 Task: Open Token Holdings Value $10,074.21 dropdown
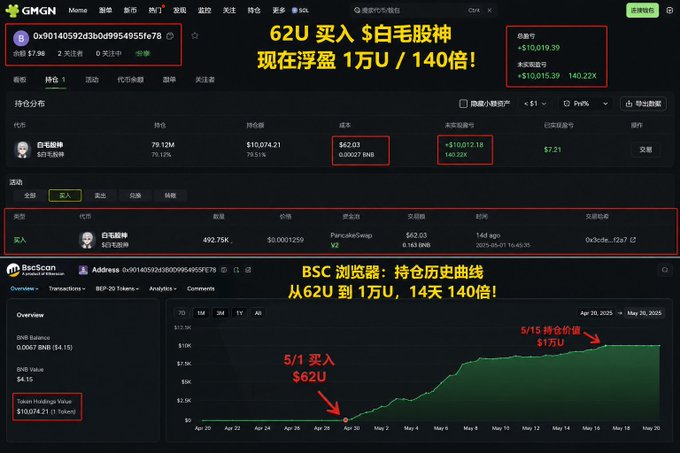tap(46, 411)
